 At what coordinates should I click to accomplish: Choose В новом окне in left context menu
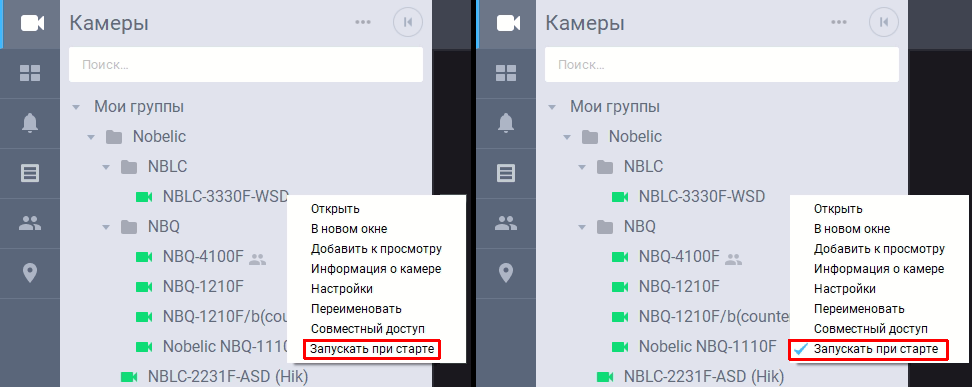tap(349, 229)
